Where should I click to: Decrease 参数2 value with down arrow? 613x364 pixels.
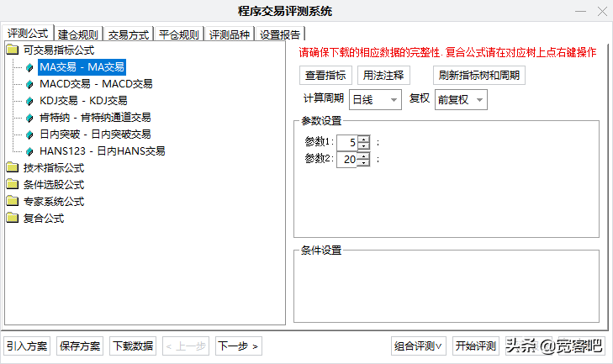point(363,162)
